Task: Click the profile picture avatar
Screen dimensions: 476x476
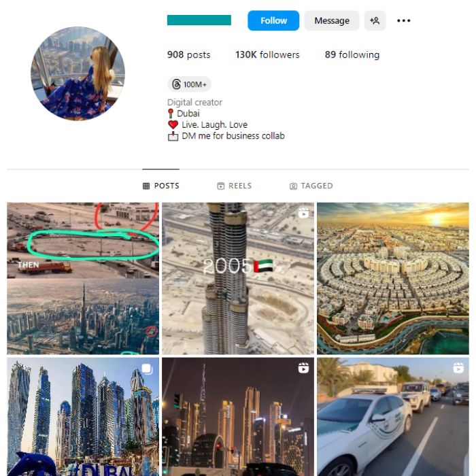Action: [x=78, y=73]
